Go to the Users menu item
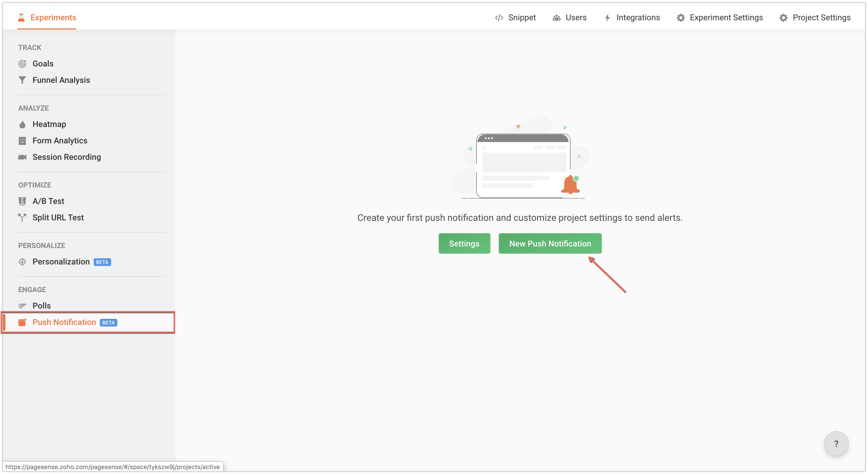868x474 pixels. point(570,17)
